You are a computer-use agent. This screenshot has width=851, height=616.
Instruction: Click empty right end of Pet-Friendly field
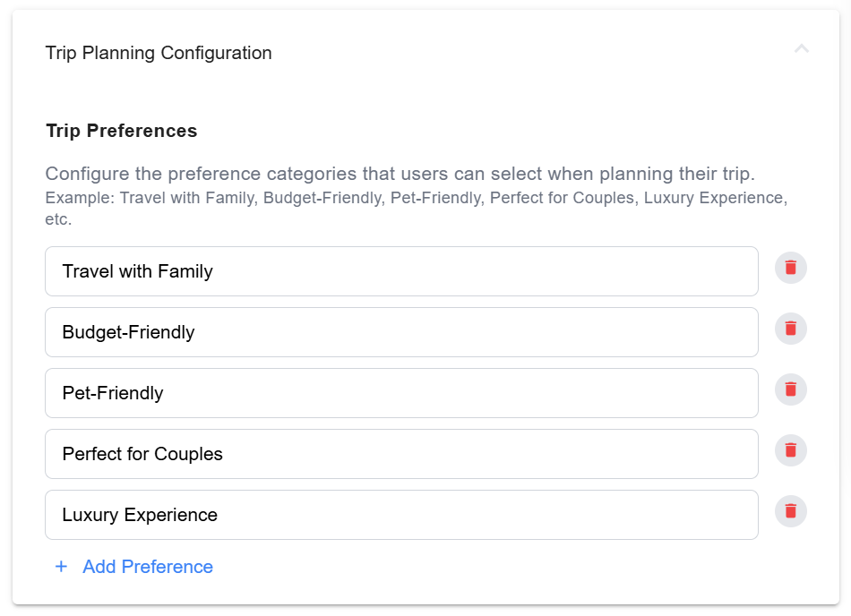pyautogui.click(x=699, y=393)
